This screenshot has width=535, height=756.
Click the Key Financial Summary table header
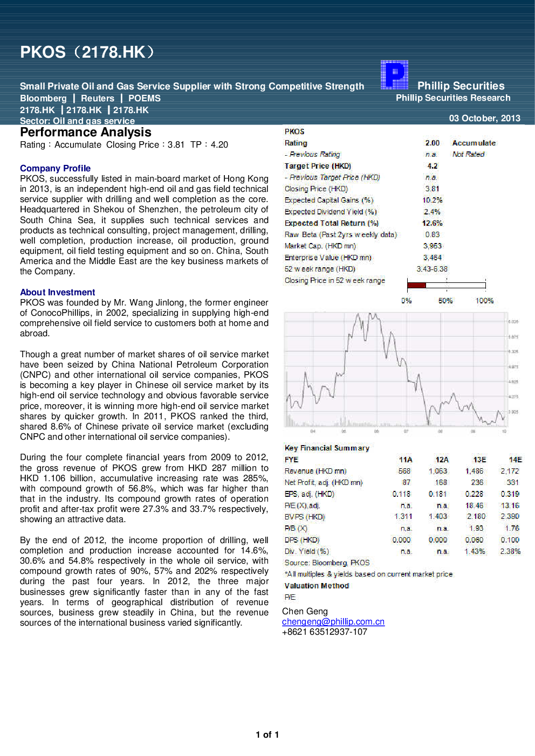(327, 448)
